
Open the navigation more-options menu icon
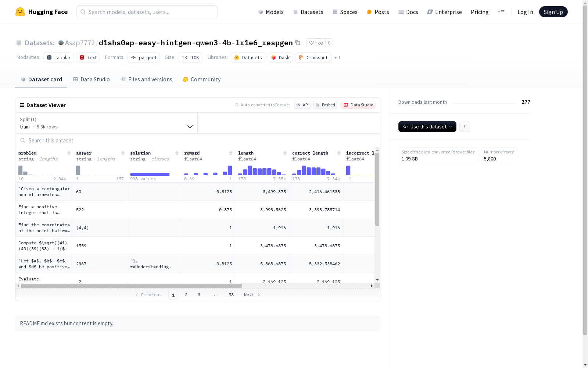click(x=501, y=12)
